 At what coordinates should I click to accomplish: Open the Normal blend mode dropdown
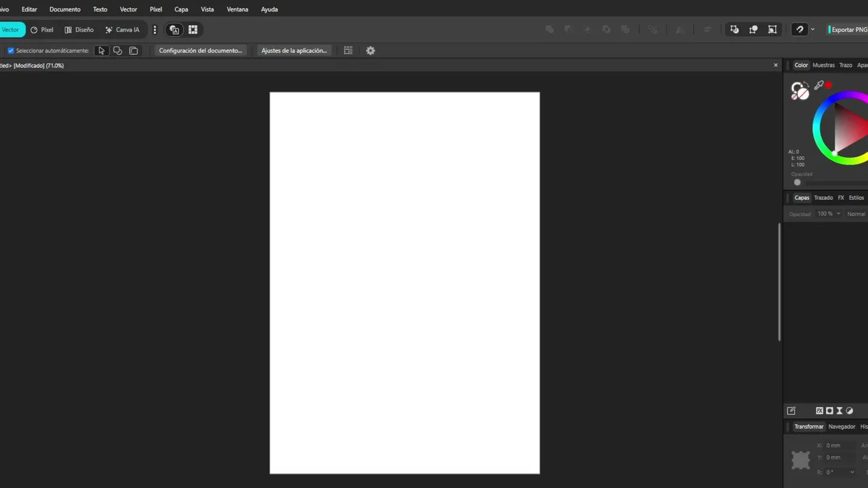857,213
